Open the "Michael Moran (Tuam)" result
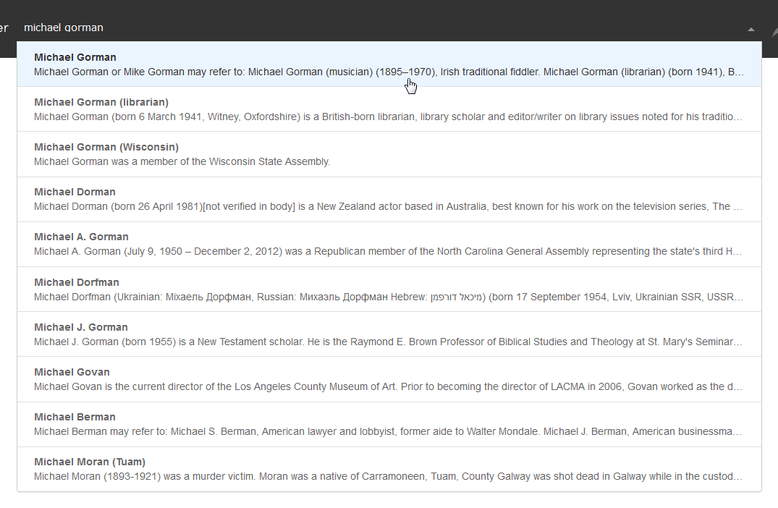Image resolution: width=778 pixels, height=508 pixels. click(389, 469)
